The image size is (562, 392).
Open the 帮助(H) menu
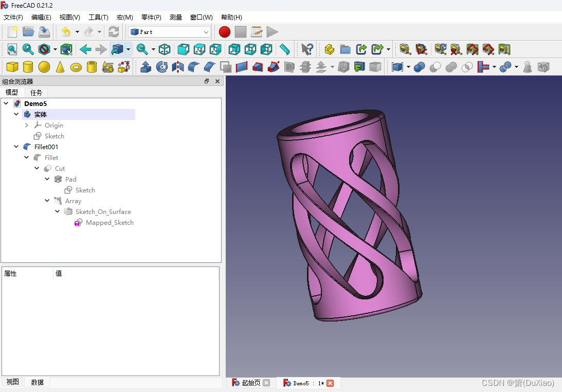click(x=231, y=17)
